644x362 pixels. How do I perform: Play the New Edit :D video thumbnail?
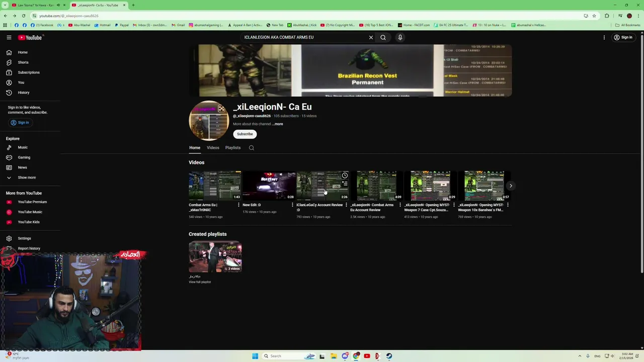269,186
